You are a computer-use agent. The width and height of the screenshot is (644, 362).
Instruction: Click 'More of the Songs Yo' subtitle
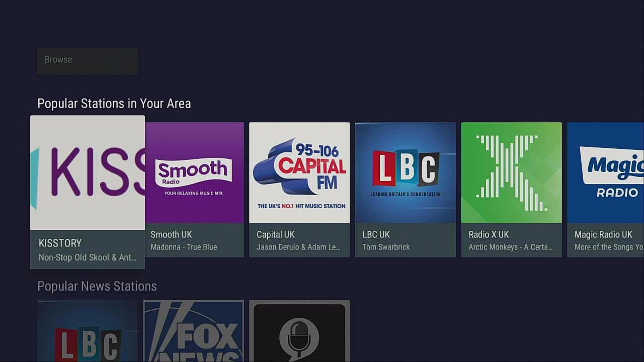tap(609, 247)
